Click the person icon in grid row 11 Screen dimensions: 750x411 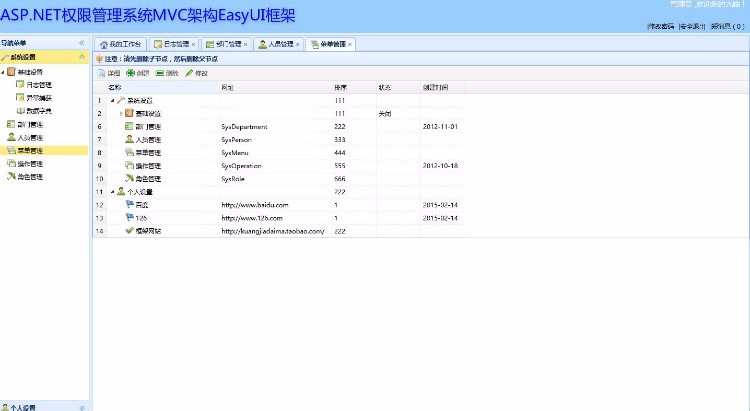(x=121, y=191)
